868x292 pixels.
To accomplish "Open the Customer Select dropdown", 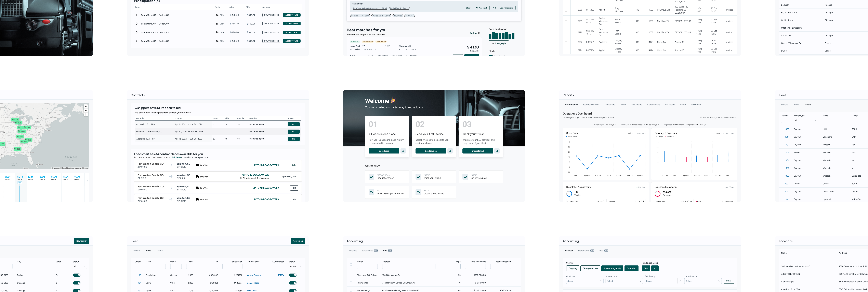I will pos(585,281).
